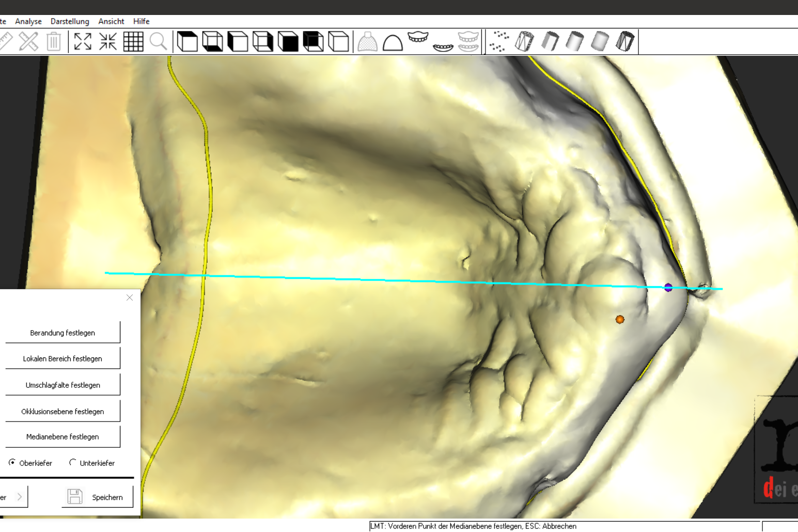Viewport: 798px width, 532px height.
Task: Click the shrink view arrows icon
Action: [108, 41]
